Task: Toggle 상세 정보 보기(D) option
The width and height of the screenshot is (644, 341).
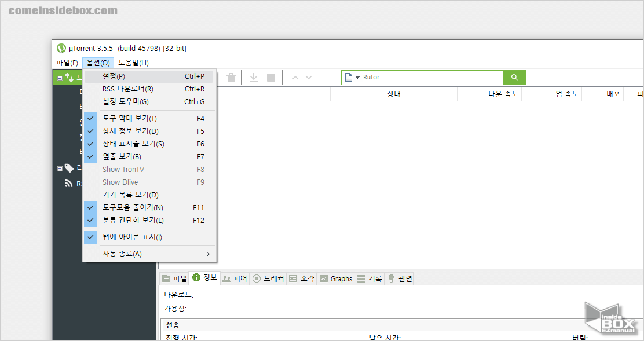Action: pos(149,131)
